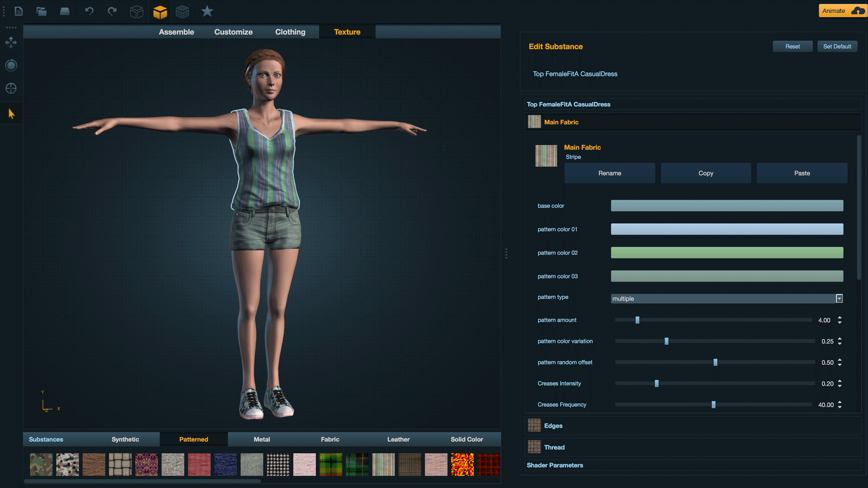This screenshot has height=488, width=868.
Task: Adjust the pattern amount slider
Action: point(637,319)
